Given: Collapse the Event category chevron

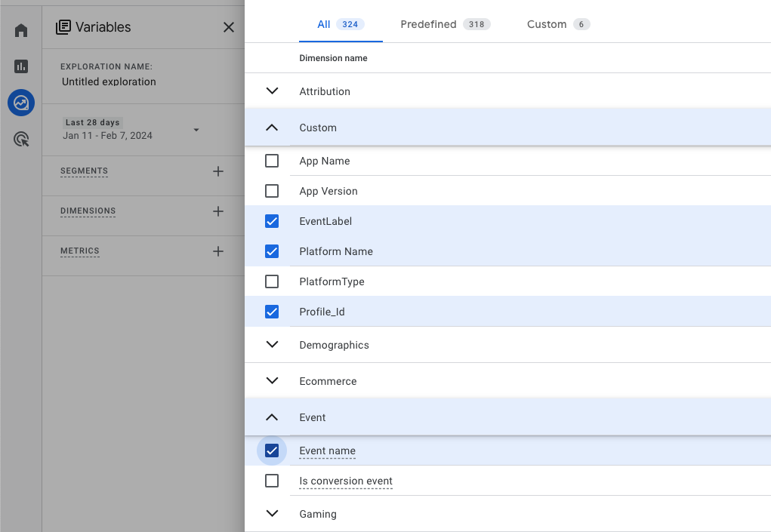Looking at the screenshot, I should pyautogui.click(x=272, y=417).
